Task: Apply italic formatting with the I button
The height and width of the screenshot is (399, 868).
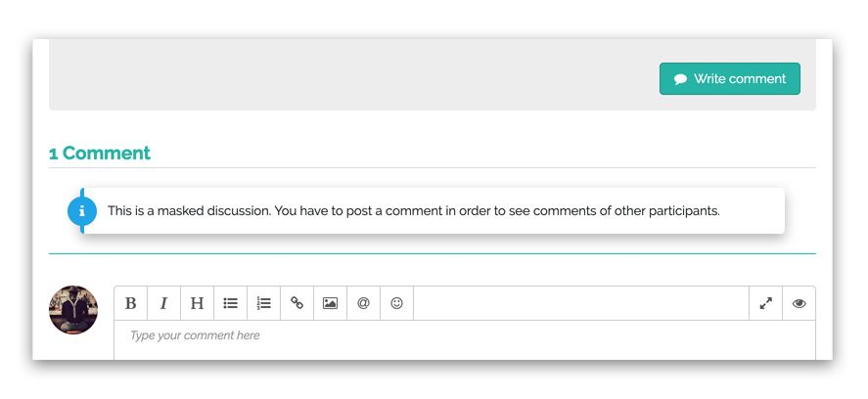Action: (163, 303)
